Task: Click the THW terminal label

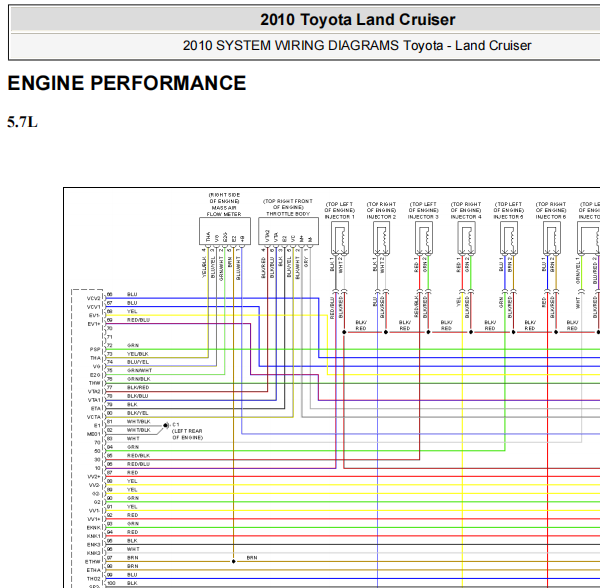Action: tap(95, 383)
